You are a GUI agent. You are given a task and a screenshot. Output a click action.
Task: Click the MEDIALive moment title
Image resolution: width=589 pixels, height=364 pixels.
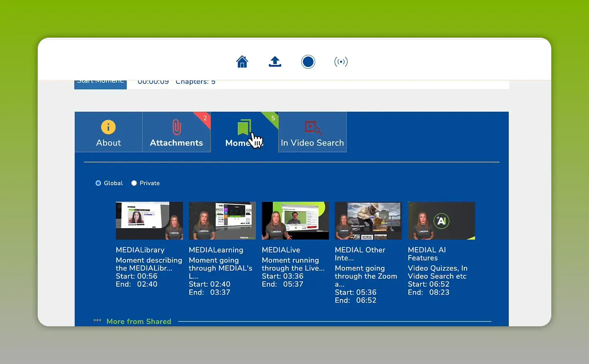pyautogui.click(x=281, y=250)
